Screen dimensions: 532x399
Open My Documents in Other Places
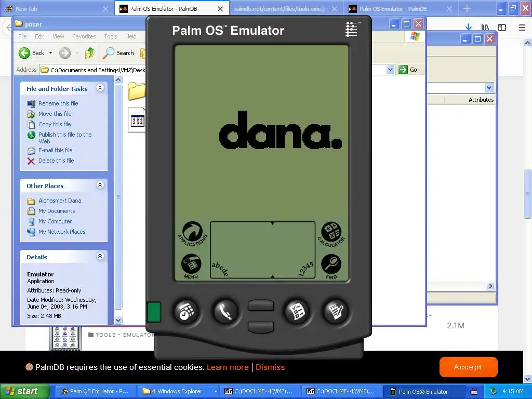click(57, 211)
